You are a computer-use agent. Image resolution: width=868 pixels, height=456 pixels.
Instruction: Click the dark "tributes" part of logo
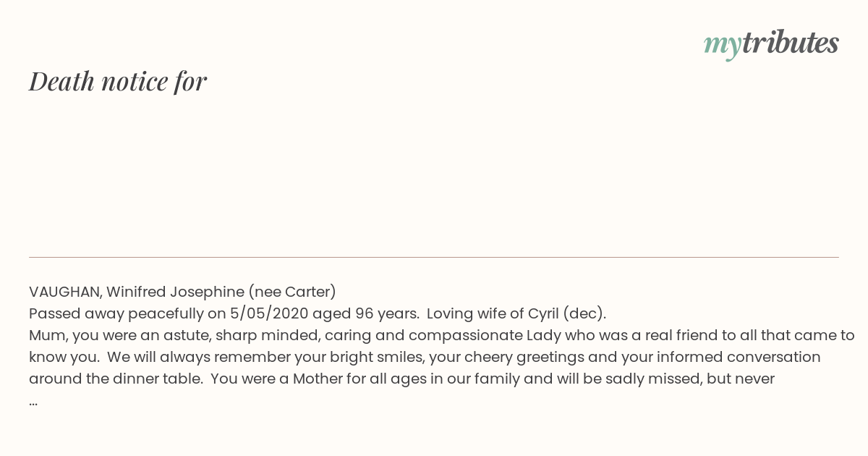tap(791, 42)
